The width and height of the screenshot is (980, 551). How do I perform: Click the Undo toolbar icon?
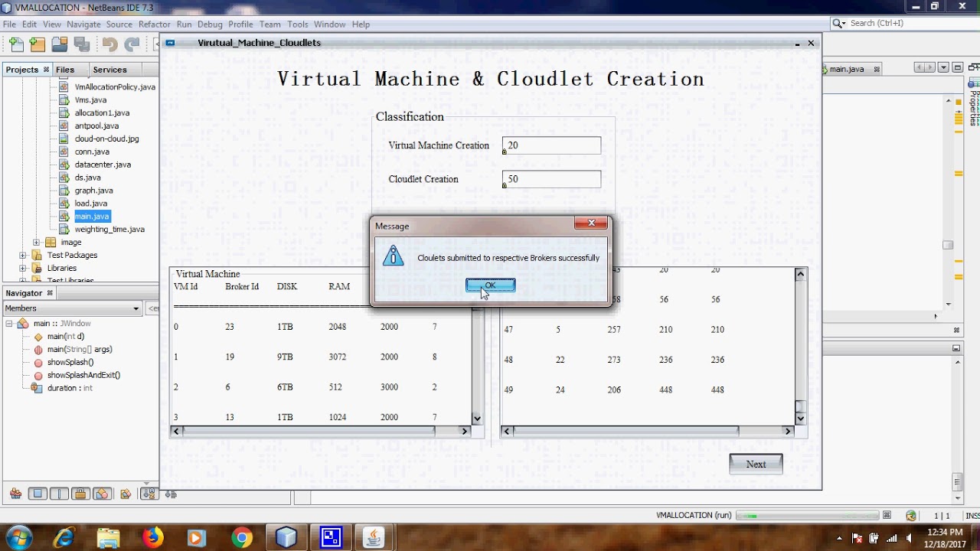click(110, 45)
